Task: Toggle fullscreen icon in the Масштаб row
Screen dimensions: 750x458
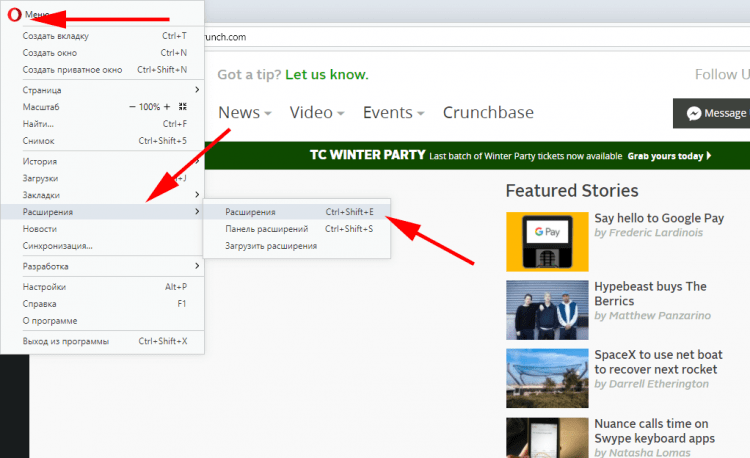Action: tap(182, 106)
